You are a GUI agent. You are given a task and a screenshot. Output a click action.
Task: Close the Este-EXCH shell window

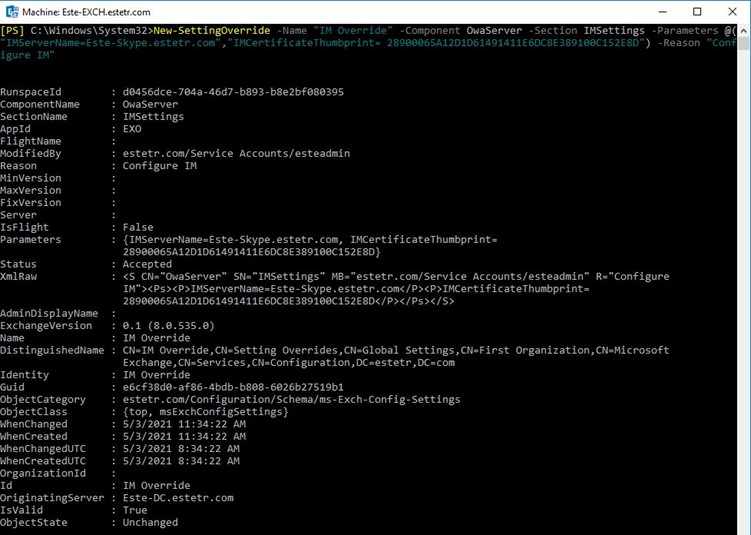pos(732,12)
